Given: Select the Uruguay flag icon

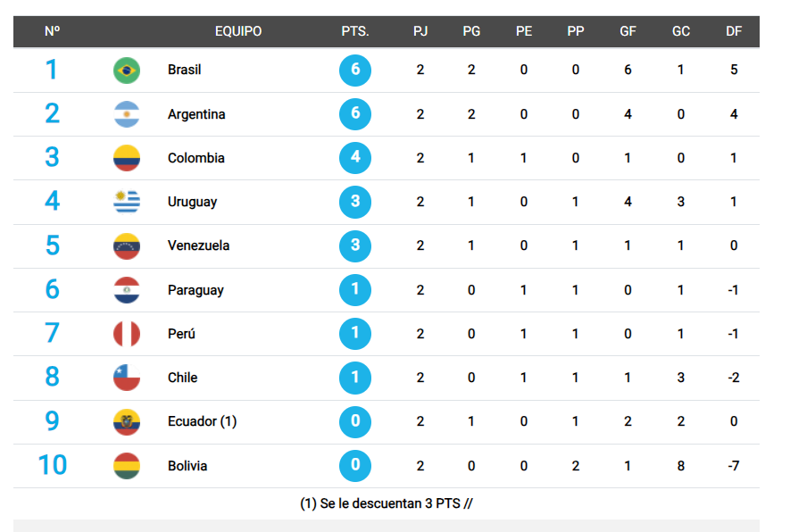Looking at the screenshot, I should 127,202.
